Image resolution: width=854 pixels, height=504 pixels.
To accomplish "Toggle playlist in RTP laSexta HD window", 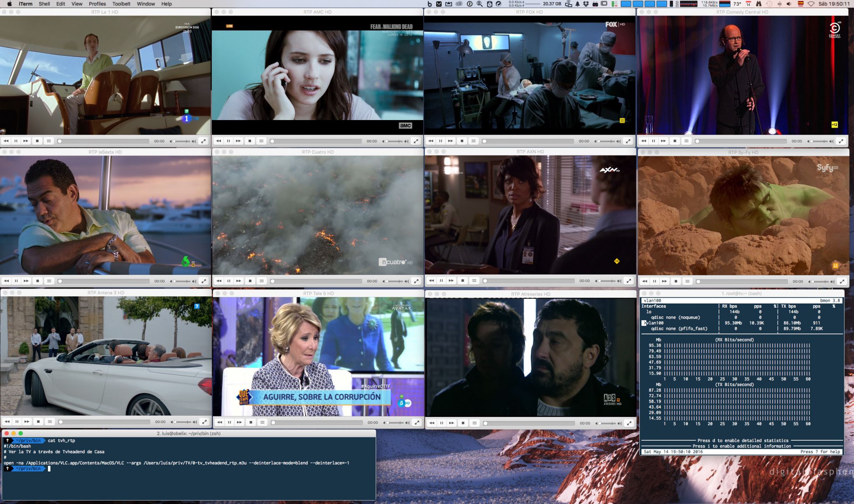I will click(49, 281).
